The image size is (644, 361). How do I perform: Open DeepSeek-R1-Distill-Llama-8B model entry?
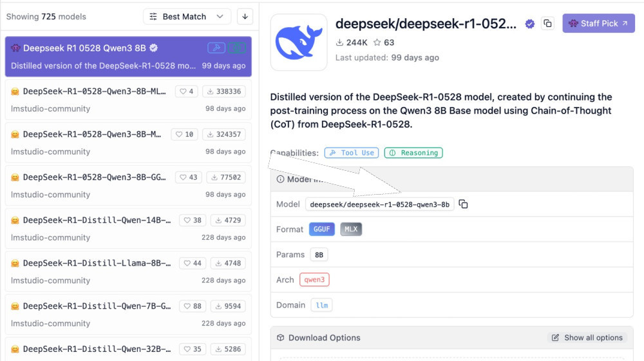coord(128,271)
